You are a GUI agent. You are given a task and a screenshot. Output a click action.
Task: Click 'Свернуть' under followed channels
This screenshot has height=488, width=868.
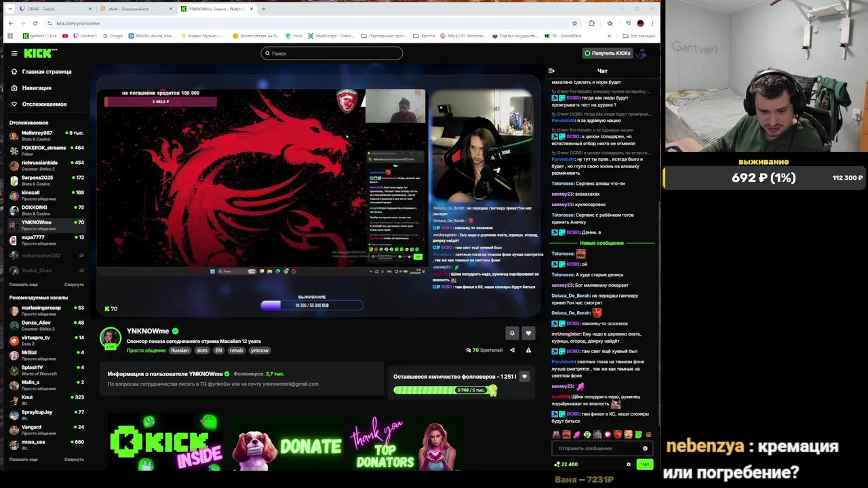(74, 285)
